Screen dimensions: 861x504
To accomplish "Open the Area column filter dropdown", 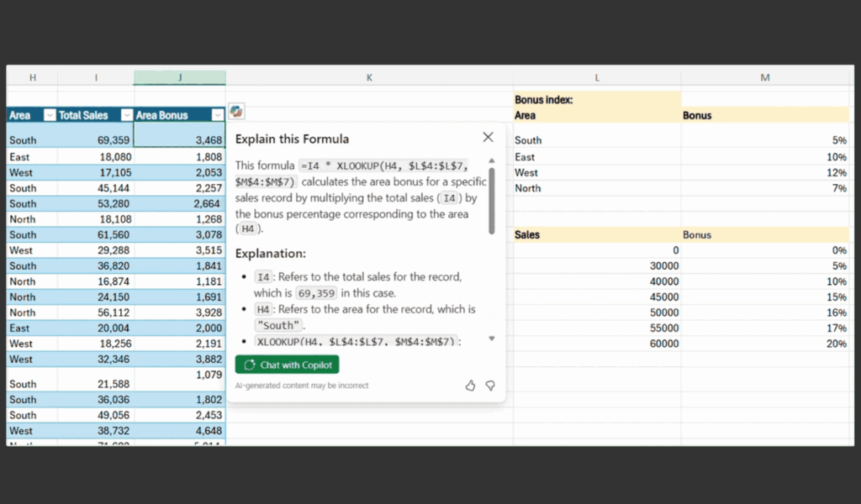I will tap(49, 115).
